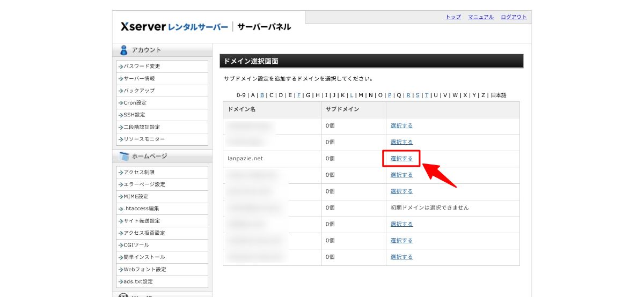Click the Account section person icon
The width and height of the screenshot is (644, 297).
(x=124, y=50)
